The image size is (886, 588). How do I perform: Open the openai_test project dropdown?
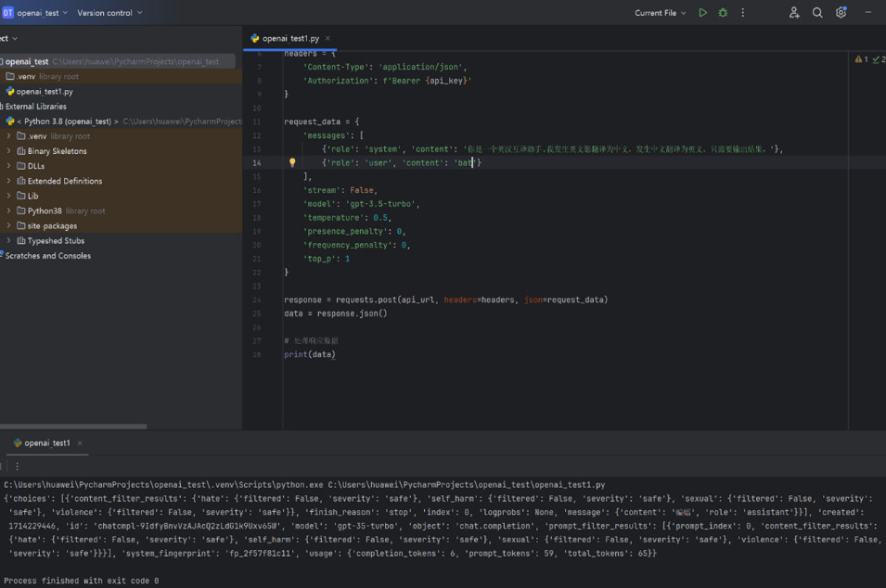coord(43,12)
